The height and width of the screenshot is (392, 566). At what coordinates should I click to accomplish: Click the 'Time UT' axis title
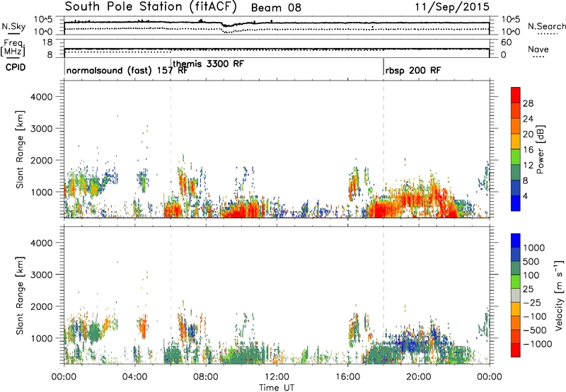[x=277, y=388]
